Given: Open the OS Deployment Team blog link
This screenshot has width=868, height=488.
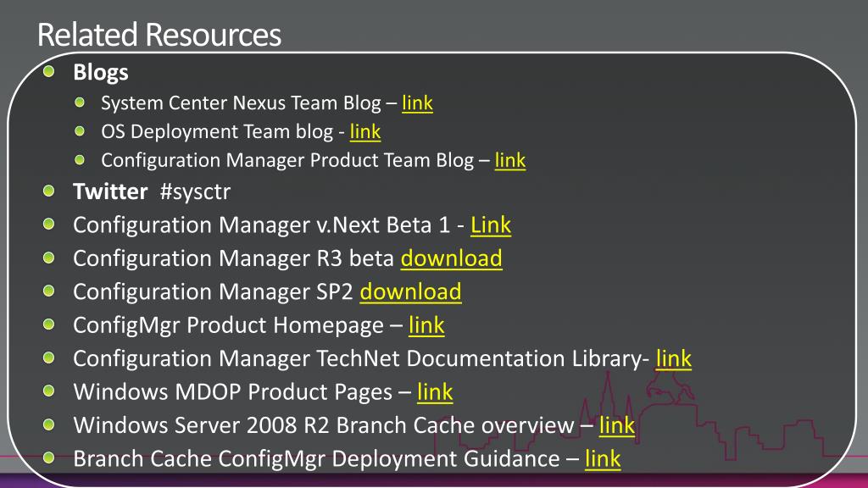Looking at the screenshot, I should click(365, 131).
